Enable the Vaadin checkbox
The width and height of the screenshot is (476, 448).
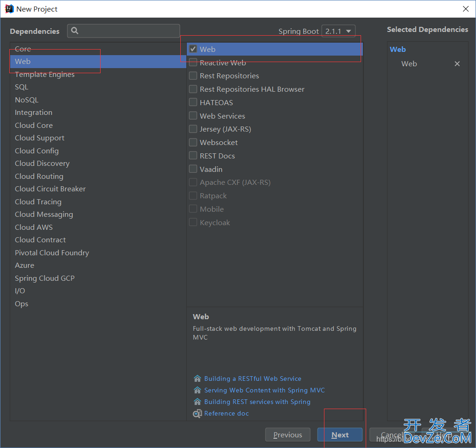click(193, 169)
